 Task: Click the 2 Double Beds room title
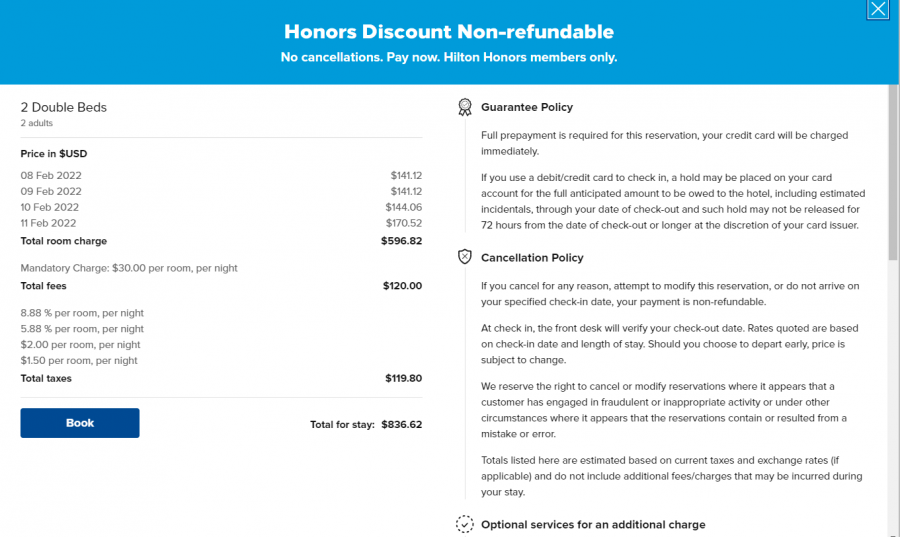click(x=64, y=107)
